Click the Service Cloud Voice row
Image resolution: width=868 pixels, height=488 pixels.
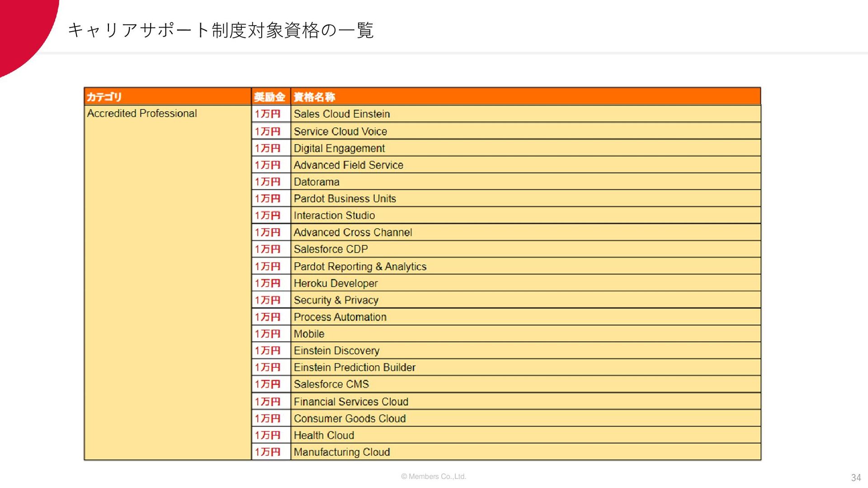[526, 131]
